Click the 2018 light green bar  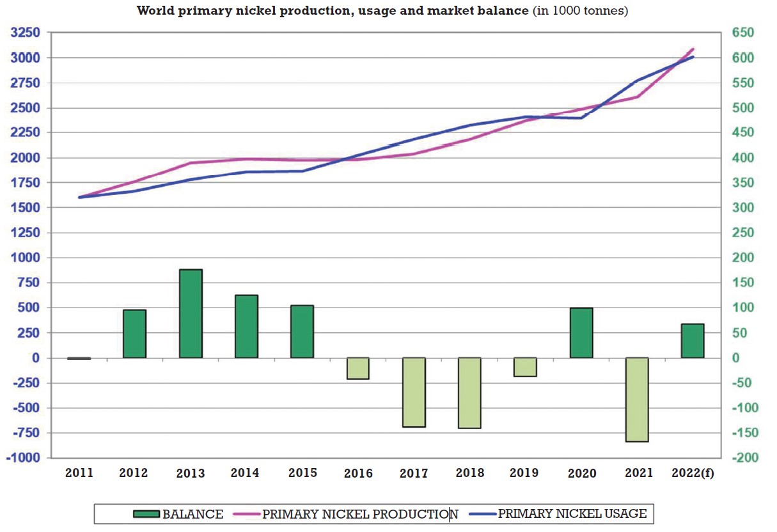pyautogui.click(x=469, y=393)
